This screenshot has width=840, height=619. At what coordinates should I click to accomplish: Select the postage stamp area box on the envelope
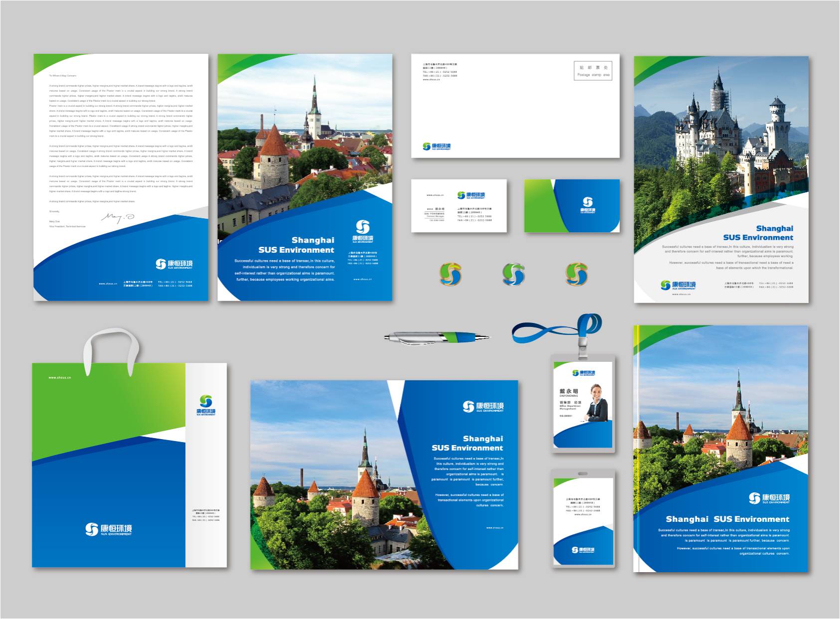point(593,71)
